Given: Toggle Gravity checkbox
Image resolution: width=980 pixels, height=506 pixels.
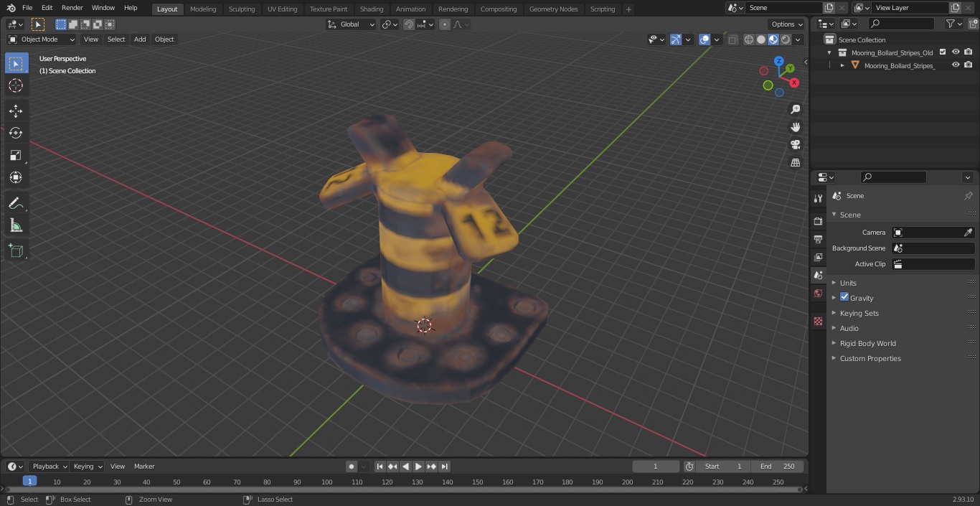Looking at the screenshot, I should click(844, 297).
